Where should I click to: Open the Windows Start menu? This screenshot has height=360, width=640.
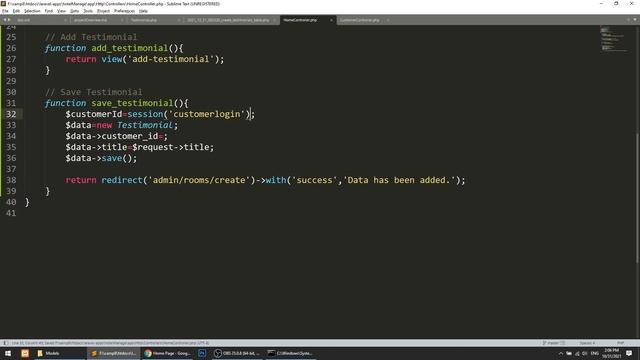[8, 353]
